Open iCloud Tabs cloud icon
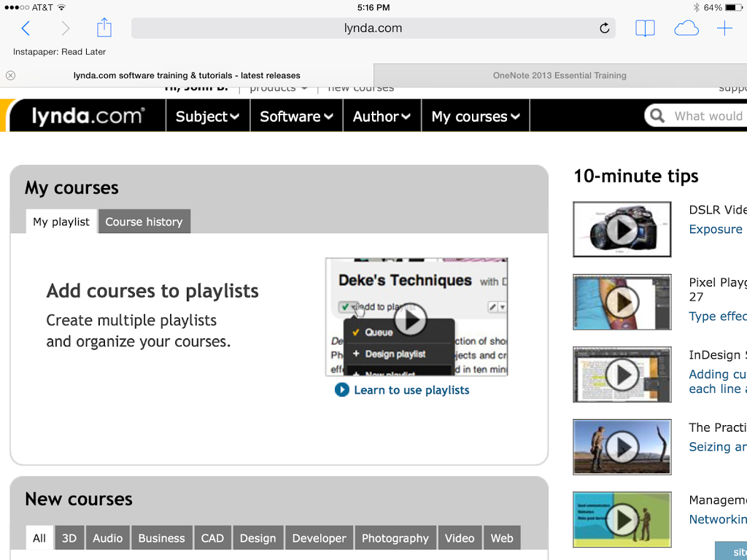This screenshot has height=560, width=747. [686, 28]
